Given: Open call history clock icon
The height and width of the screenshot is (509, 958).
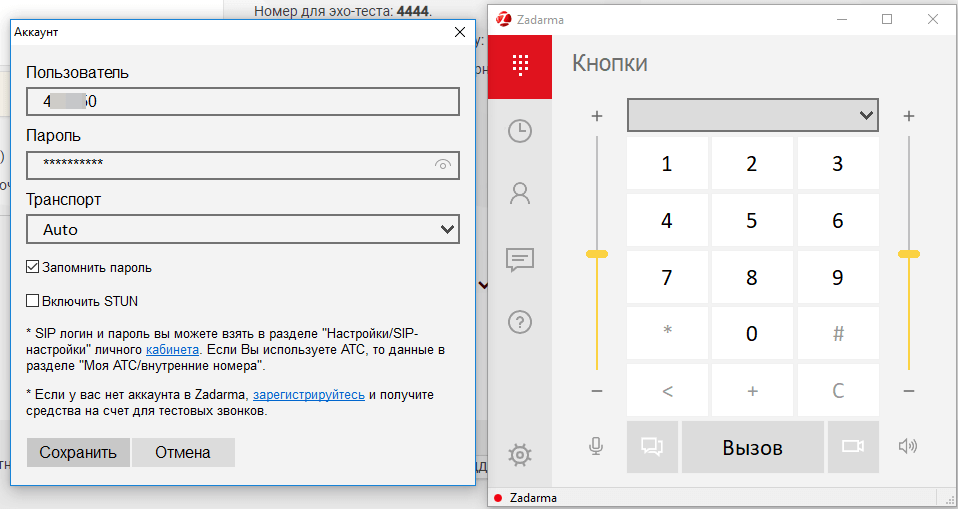Looking at the screenshot, I should pos(519,131).
